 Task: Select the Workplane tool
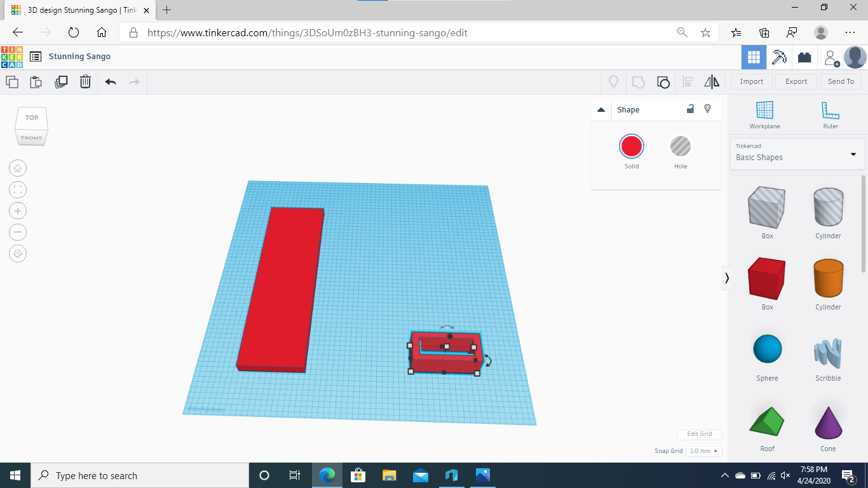764,115
